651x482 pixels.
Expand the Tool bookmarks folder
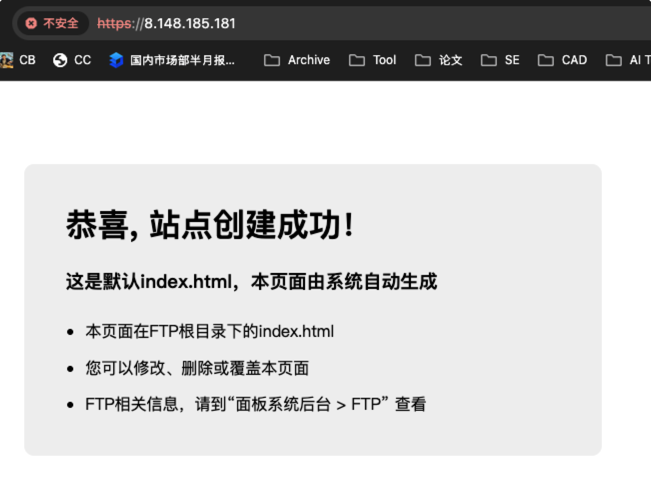[x=373, y=60]
